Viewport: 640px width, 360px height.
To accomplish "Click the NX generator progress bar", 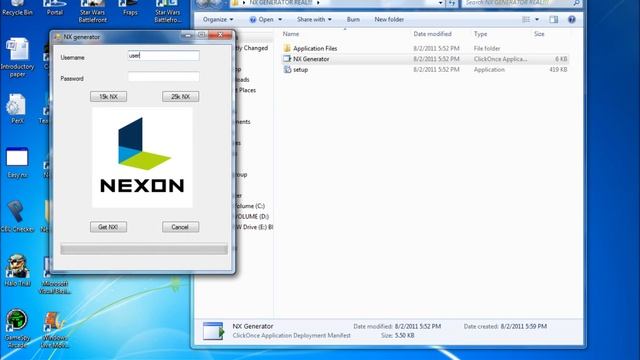I will 144,249.
